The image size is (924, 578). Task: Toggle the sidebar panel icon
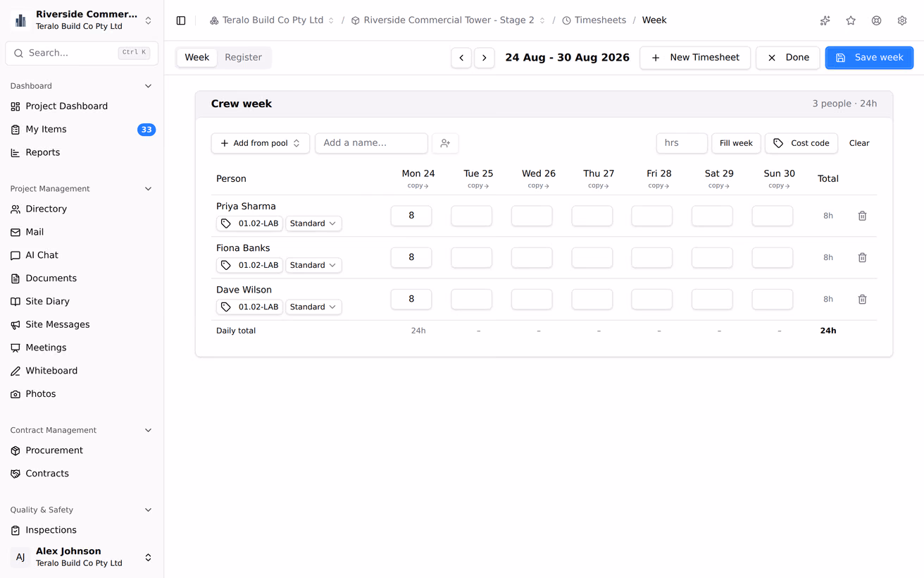[x=181, y=20]
